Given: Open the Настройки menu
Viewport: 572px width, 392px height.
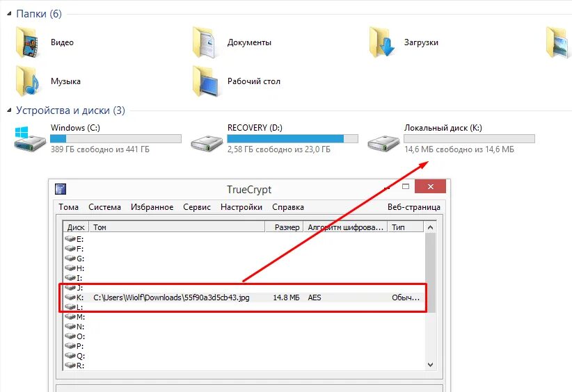Looking at the screenshot, I should [241, 207].
